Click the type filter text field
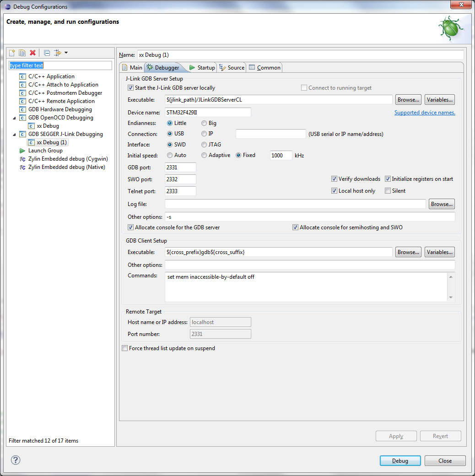This screenshot has height=476, width=475. pos(60,65)
